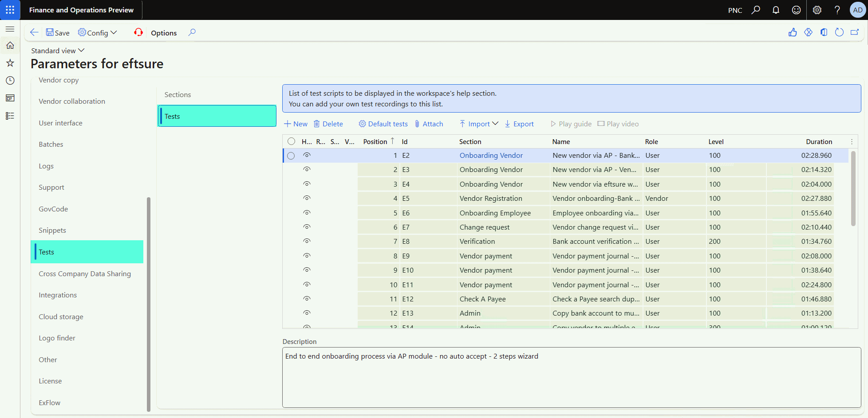Toggle the select-all radio in the grid header

(291, 141)
